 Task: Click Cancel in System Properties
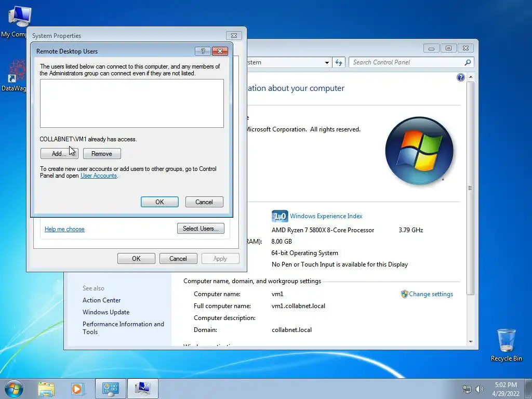[x=178, y=259]
